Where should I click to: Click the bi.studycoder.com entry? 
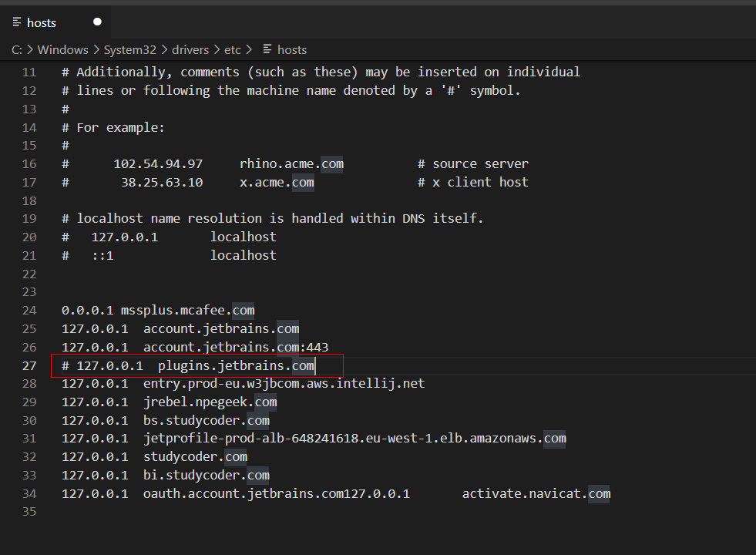click(x=207, y=476)
